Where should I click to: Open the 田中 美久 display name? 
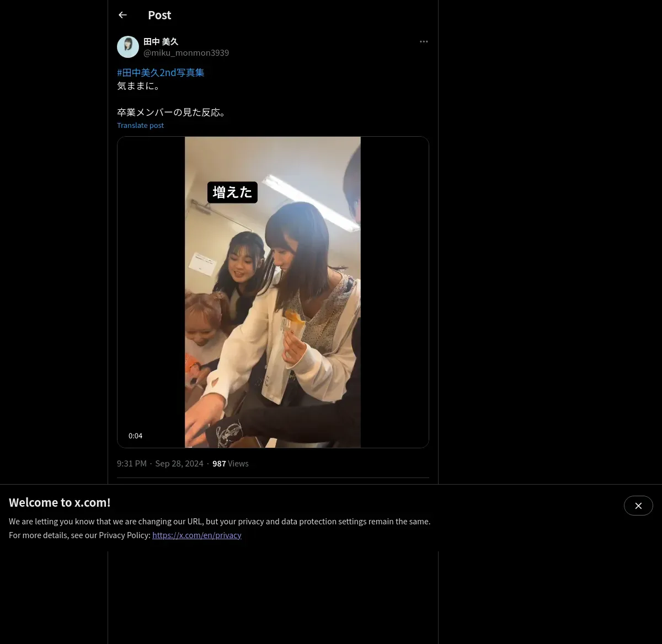(161, 41)
